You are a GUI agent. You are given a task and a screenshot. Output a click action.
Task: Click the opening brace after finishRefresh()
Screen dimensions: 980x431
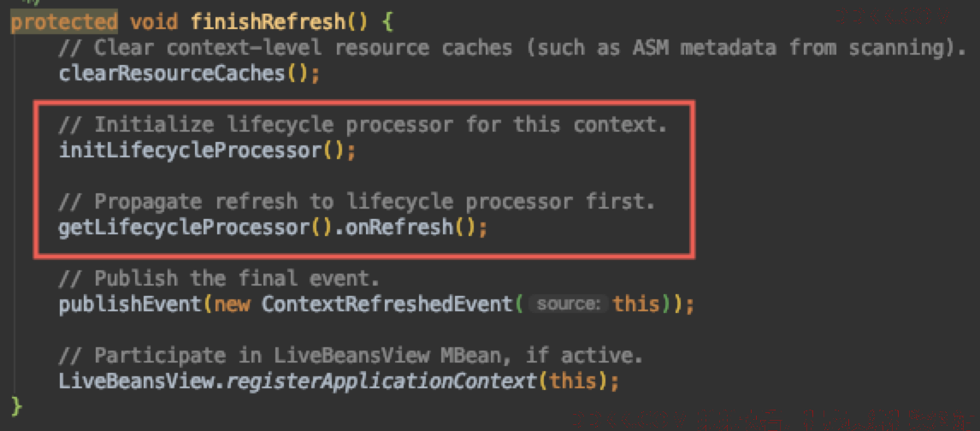point(387,22)
